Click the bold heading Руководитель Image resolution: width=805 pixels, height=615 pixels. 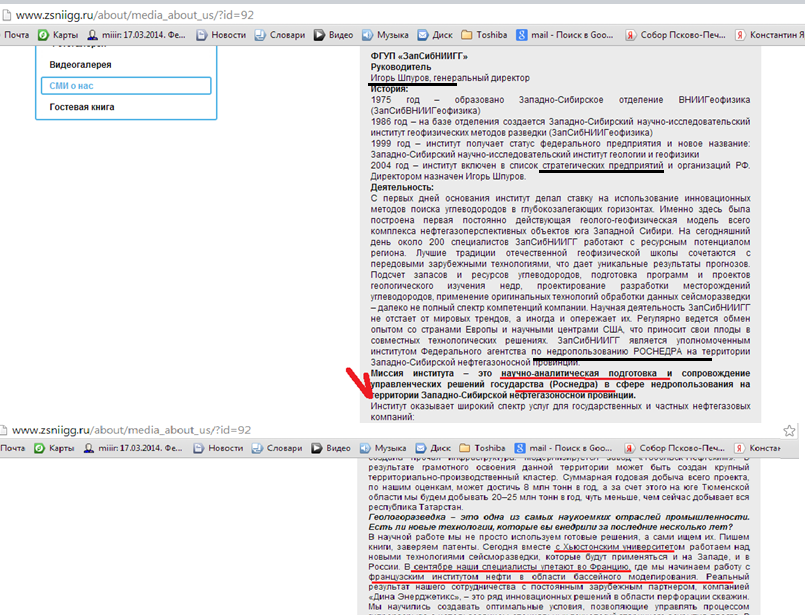click(x=401, y=67)
